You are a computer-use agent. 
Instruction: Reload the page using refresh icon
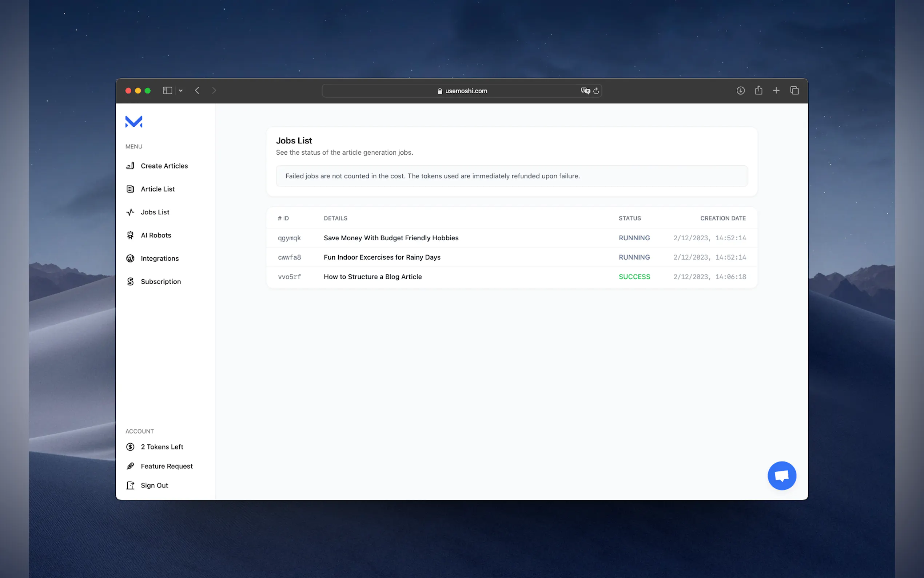point(596,91)
